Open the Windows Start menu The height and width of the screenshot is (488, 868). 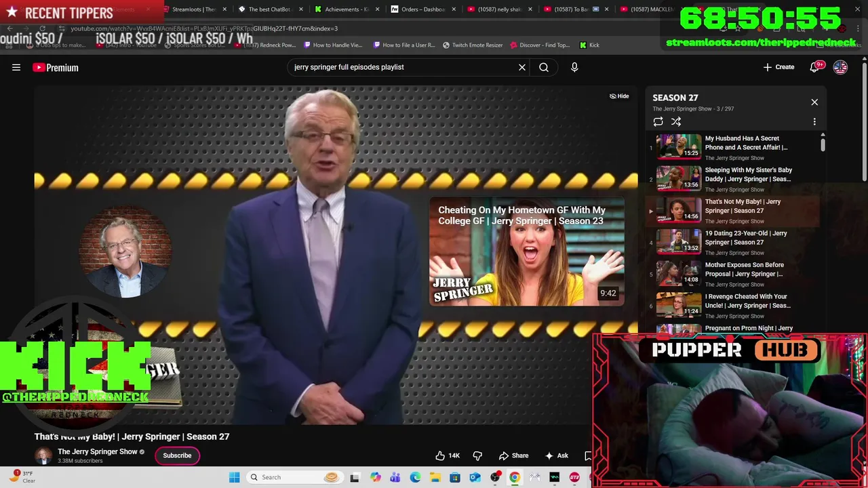point(235,477)
